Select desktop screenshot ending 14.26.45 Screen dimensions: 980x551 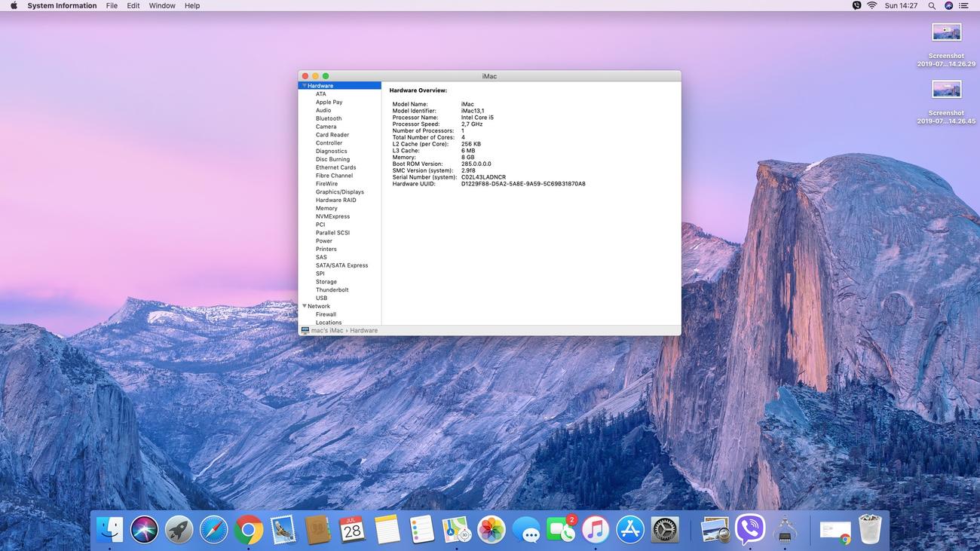(x=946, y=101)
